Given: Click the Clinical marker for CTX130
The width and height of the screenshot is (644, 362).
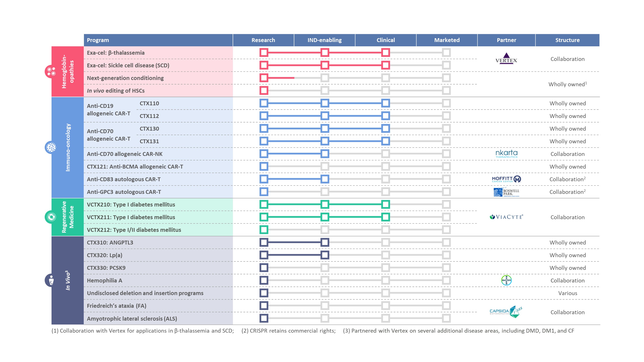Looking at the screenshot, I should [386, 128].
